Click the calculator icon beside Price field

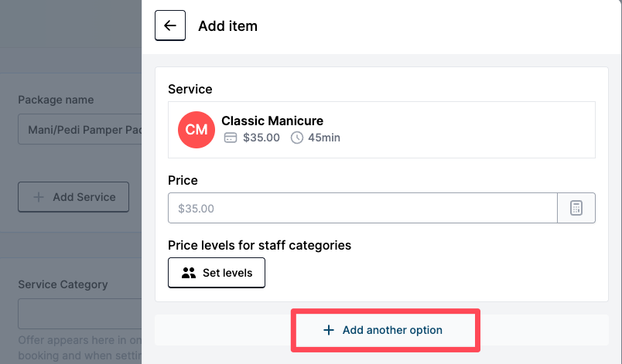click(x=576, y=208)
